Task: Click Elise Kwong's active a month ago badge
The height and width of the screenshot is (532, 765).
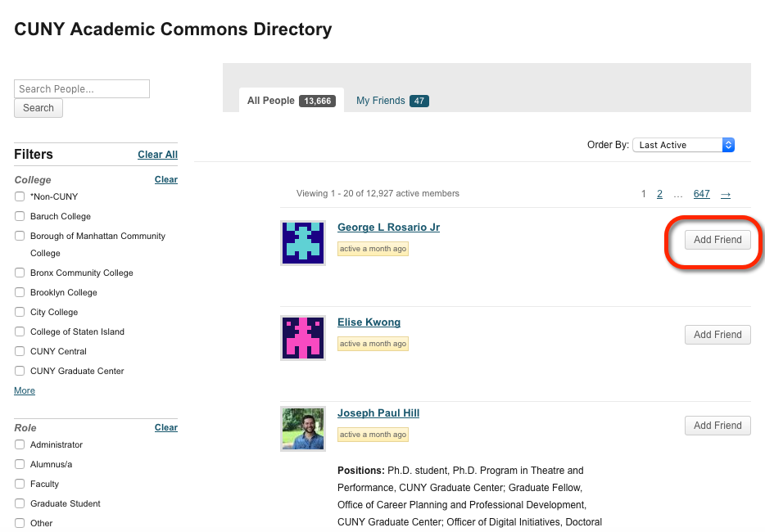Action: click(373, 344)
